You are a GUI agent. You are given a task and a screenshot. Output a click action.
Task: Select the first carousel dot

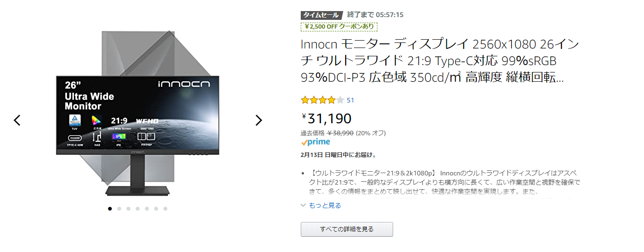click(110, 209)
